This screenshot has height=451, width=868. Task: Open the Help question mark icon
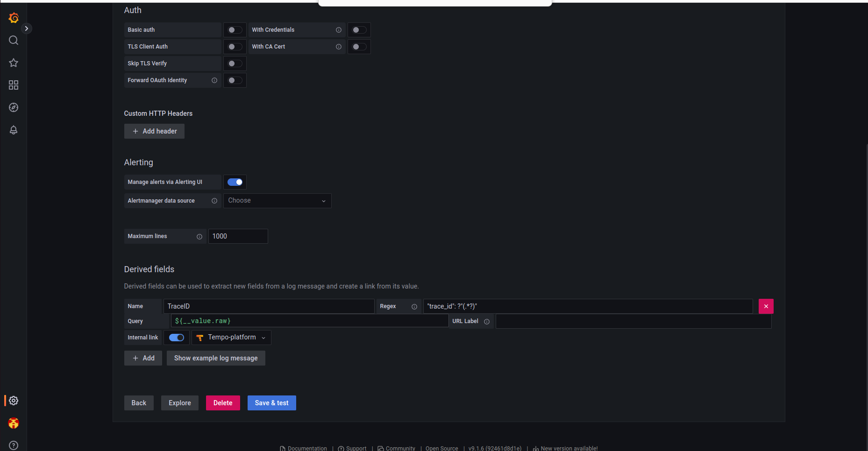[x=14, y=445]
